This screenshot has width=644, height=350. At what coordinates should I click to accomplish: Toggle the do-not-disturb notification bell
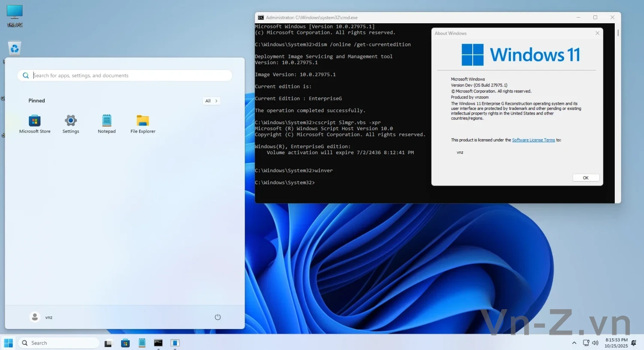634,343
